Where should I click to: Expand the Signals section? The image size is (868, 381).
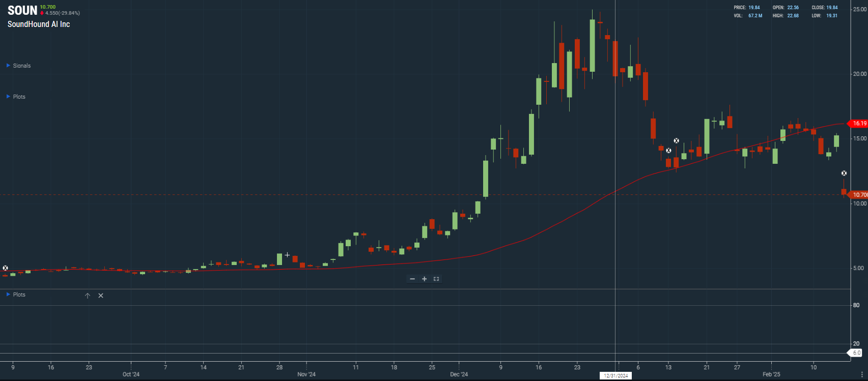[18, 66]
